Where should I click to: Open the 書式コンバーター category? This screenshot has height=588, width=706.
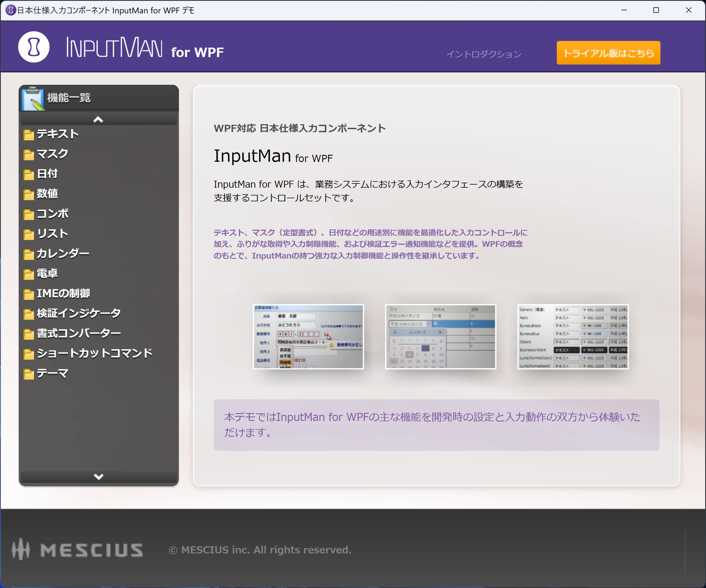click(79, 333)
